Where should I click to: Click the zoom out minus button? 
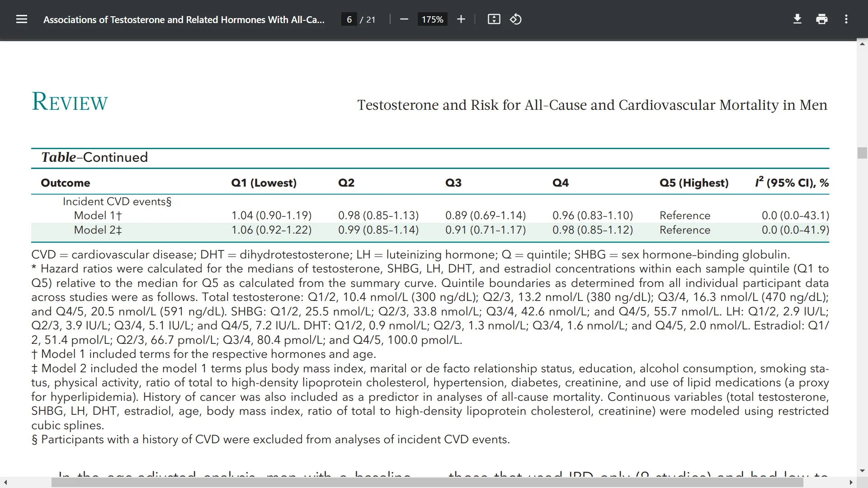pyautogui.click(x=404, y=19)
